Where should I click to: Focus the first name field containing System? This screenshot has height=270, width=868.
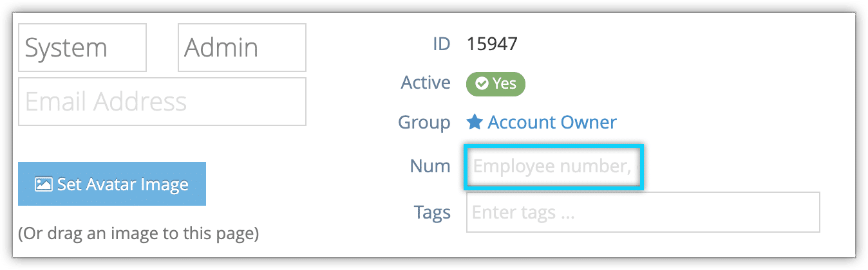point(82,48)
